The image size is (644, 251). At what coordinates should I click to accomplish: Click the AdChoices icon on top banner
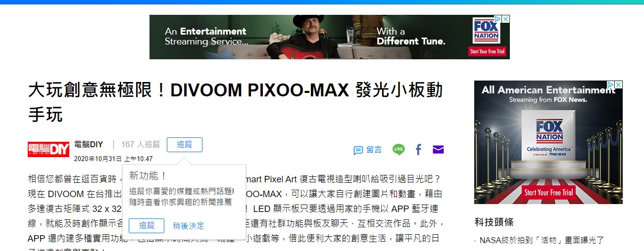click(498, 19)
